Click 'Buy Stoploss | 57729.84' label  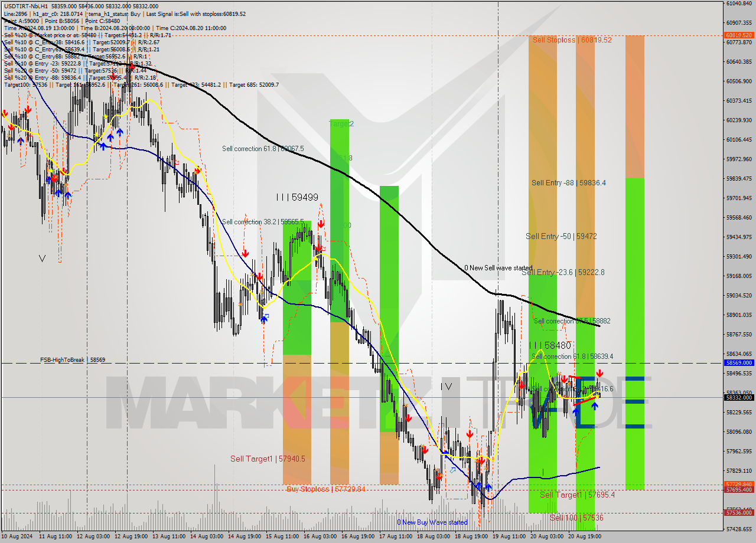coord(326,489)
